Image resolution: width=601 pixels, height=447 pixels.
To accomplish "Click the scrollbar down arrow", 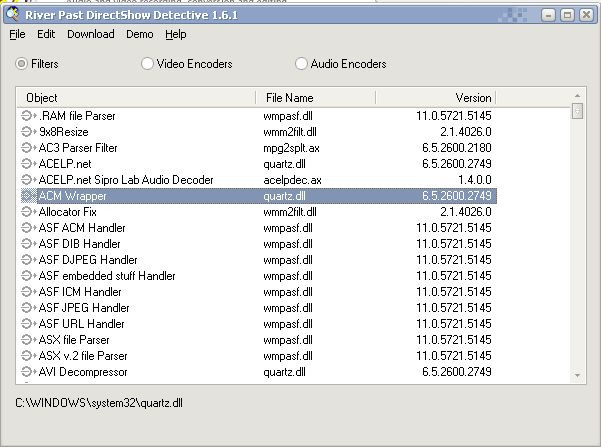I will tap(578, 376).
